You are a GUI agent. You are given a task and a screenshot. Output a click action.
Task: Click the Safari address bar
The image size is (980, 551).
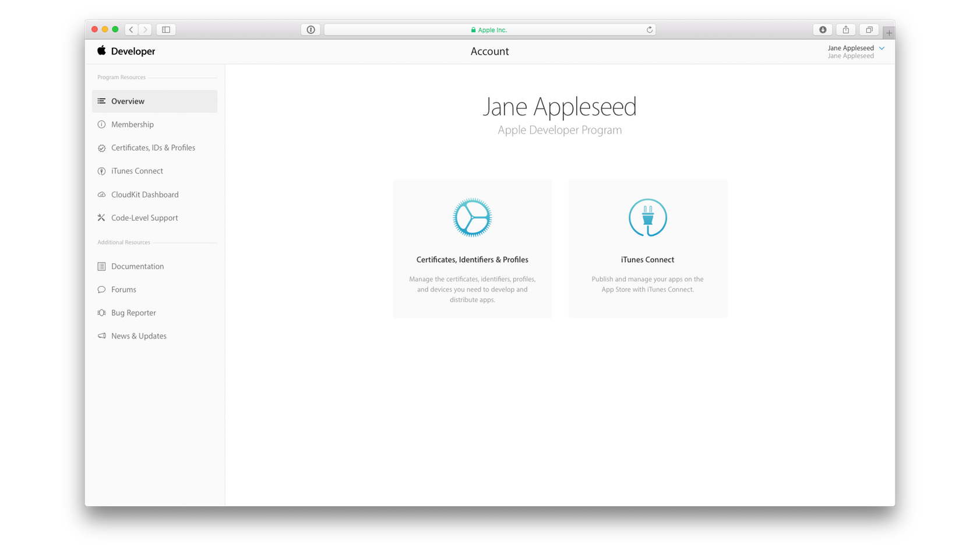point(488,30)
